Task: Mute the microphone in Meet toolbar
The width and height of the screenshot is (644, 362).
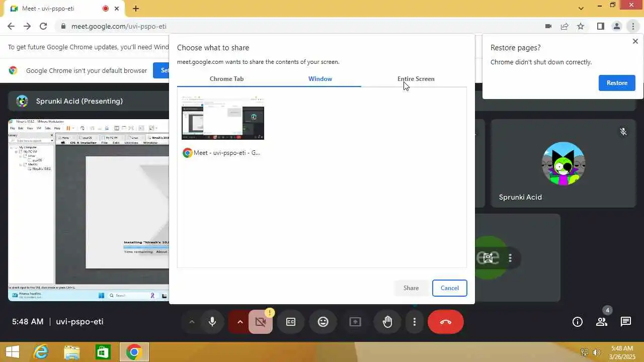Action: 212,322
